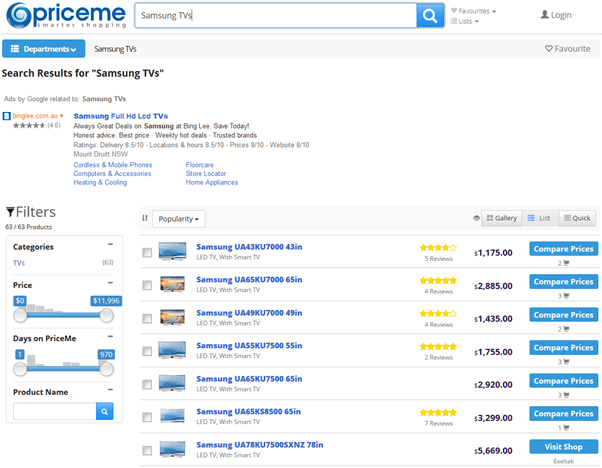Switch to List view
This screenshot has height=468, width=602.
(540, 218)
